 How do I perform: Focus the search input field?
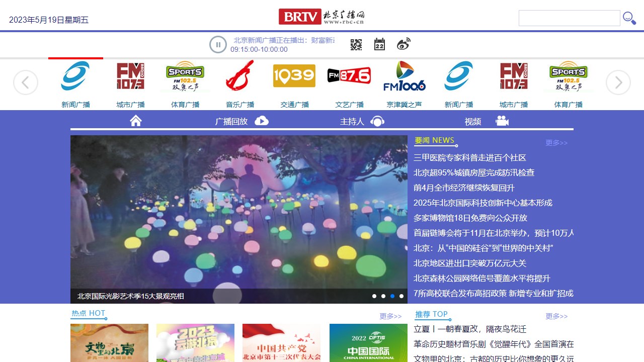[x=570, y=18]
